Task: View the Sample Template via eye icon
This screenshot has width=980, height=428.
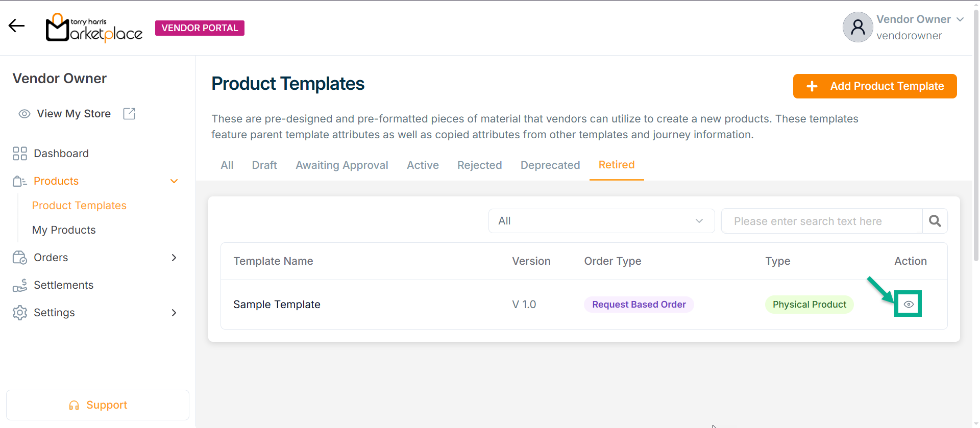Action: 908,304
